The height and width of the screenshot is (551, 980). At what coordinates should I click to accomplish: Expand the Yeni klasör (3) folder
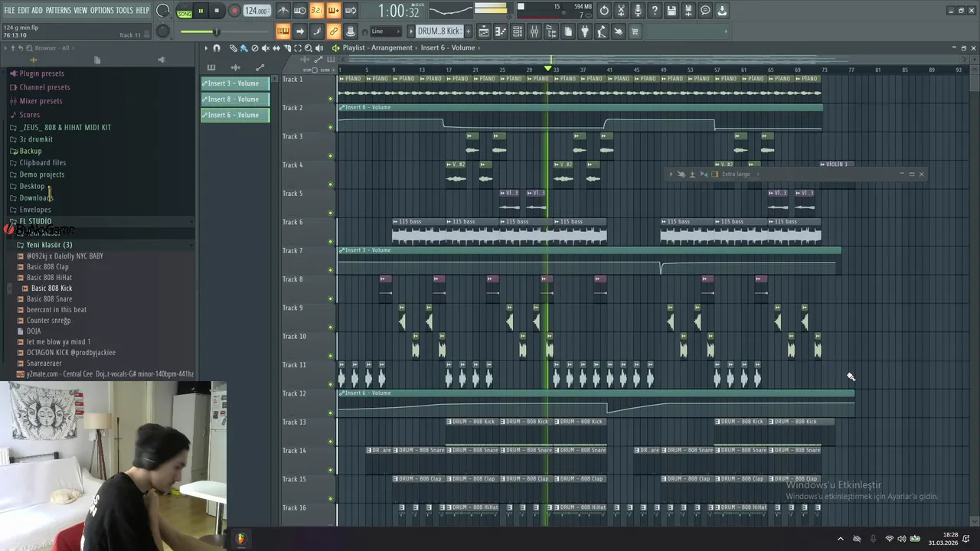(x=49, y=245)
